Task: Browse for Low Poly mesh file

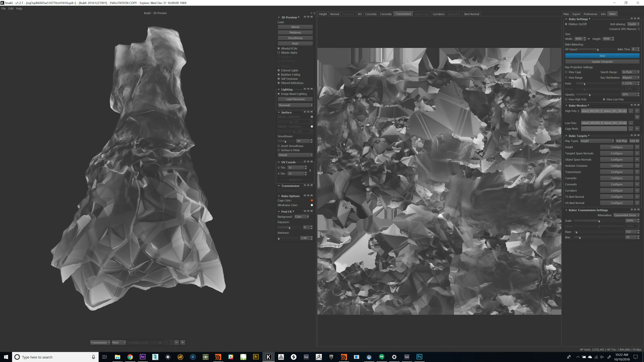Action: click(x=631, y=123)
